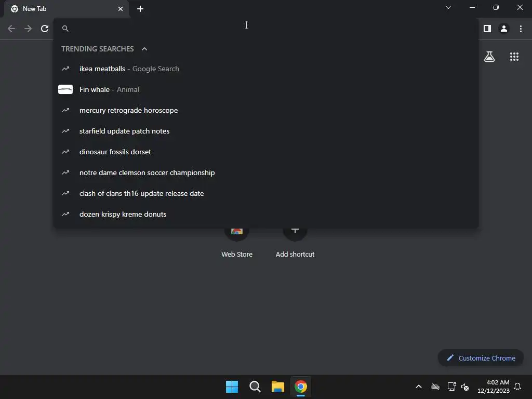
Task: Choose dozen krispy kreme donuts suggestion
Action: point(266,214)
